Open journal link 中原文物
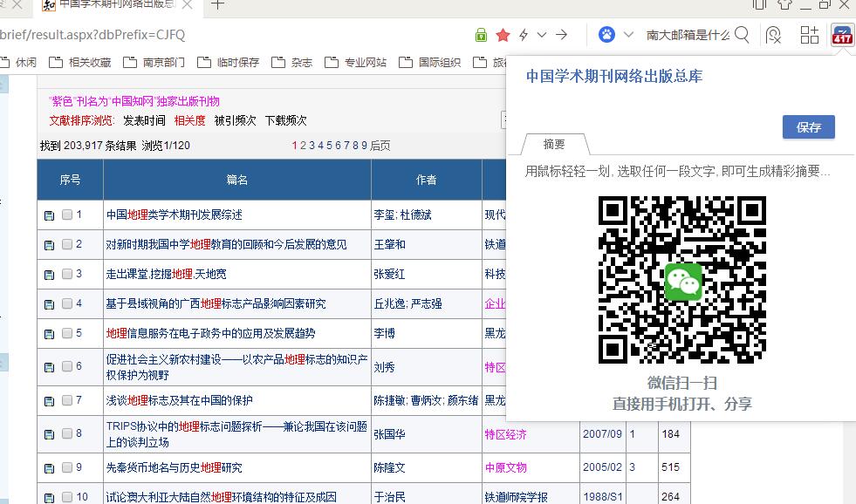This screenshot has height=504, width=856. (506, 467)
